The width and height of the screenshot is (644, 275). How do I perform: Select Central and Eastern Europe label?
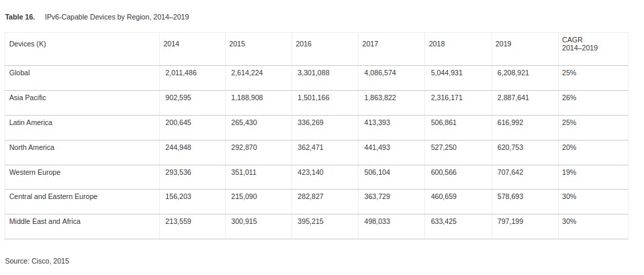click(x=53, y=196)
